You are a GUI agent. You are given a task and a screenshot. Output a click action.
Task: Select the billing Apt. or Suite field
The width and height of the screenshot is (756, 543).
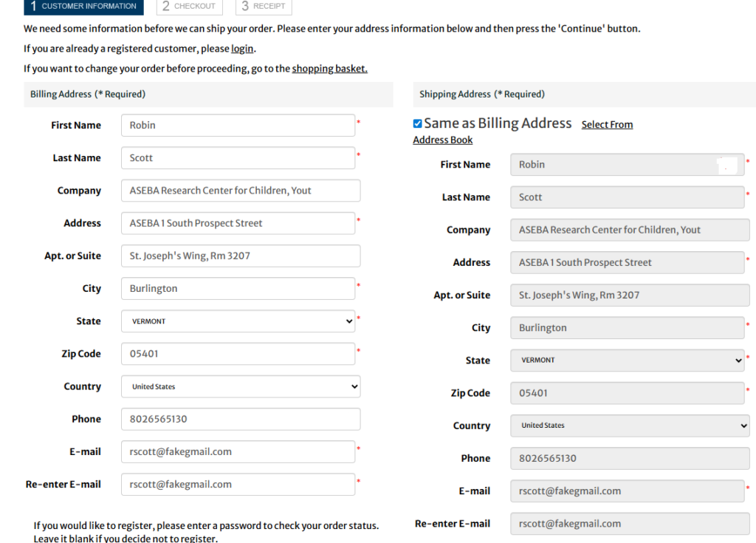point(240,256)
